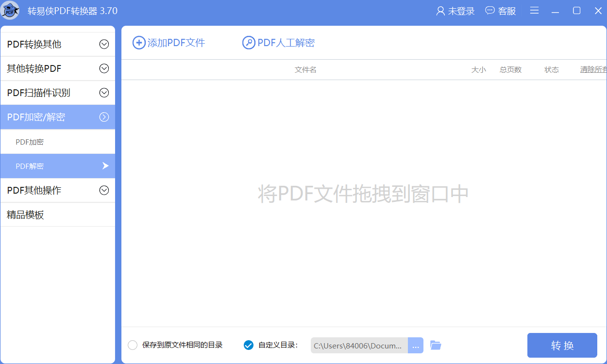Click the 清除所有 clear link
The image size is (607, 364).
click(x=593, y=70)
